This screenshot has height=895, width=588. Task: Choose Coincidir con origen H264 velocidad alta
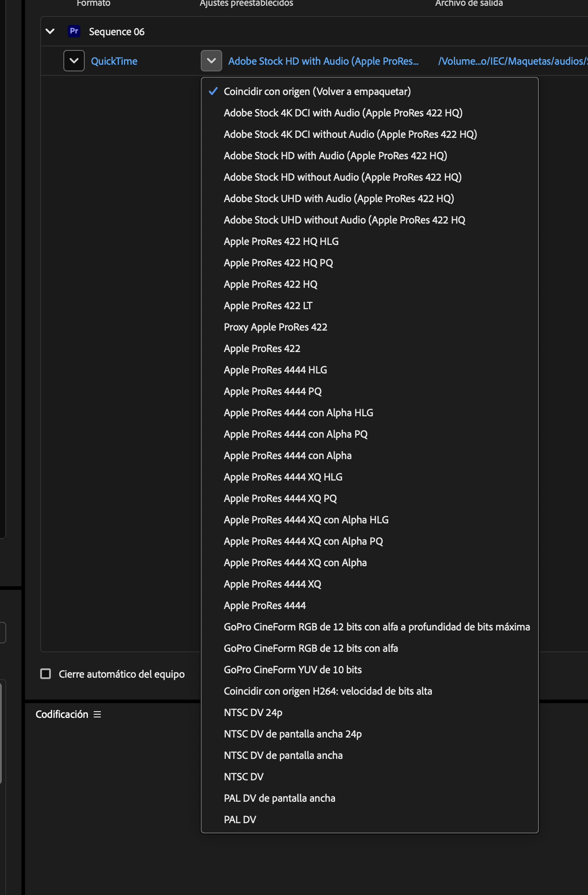coord(328,691)
